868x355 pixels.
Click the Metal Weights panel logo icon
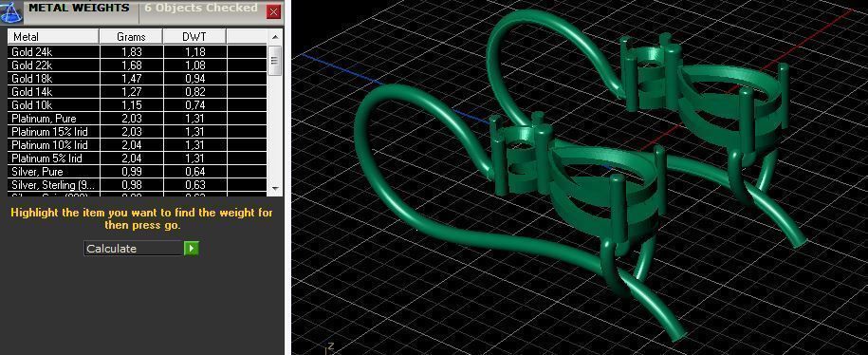(x=10, y=12)
